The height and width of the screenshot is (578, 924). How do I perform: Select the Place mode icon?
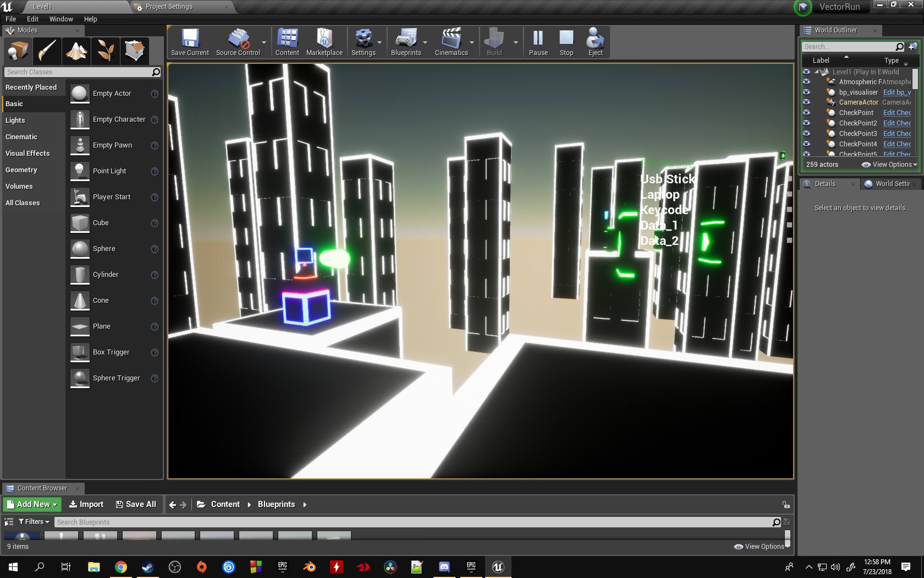coord(18,51)
